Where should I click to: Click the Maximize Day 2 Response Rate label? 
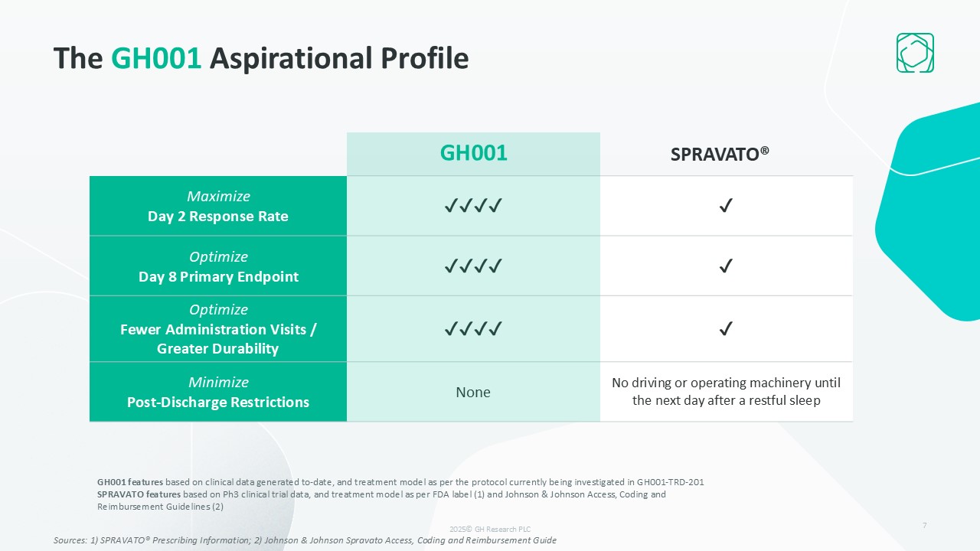(x=218, y=206)
